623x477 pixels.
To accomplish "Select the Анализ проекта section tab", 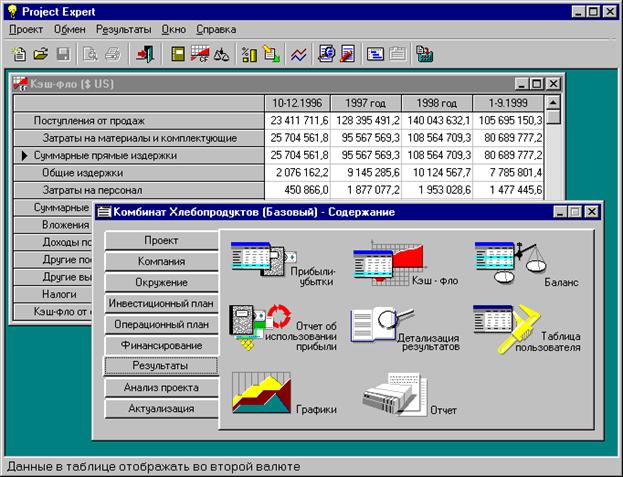I will point(160,387).
